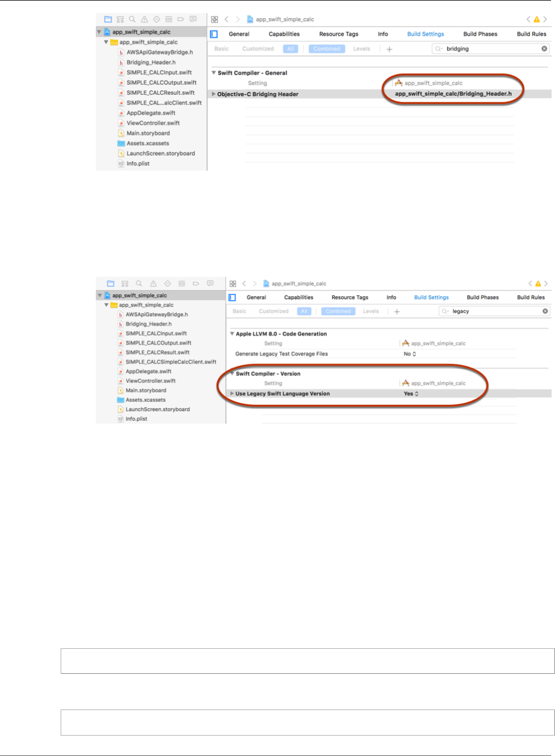Select Levels view in legacy-search window
Screen dimensions: 555x756
[371, 311]
